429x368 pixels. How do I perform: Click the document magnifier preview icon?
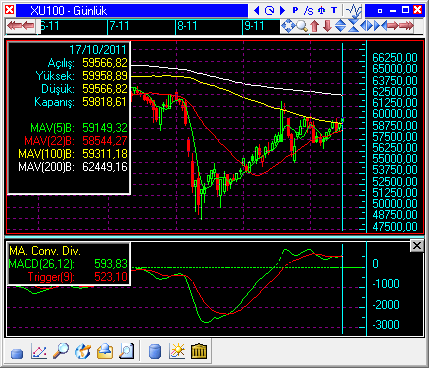[126, 351]
